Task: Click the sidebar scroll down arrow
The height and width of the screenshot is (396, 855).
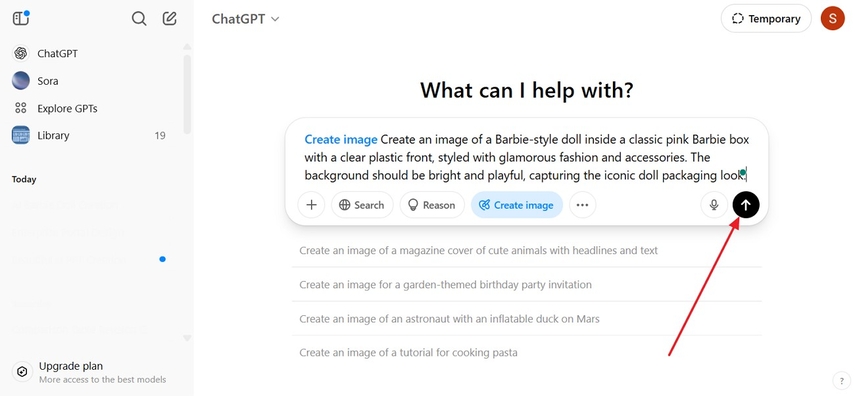Action: tap(187, 338)
